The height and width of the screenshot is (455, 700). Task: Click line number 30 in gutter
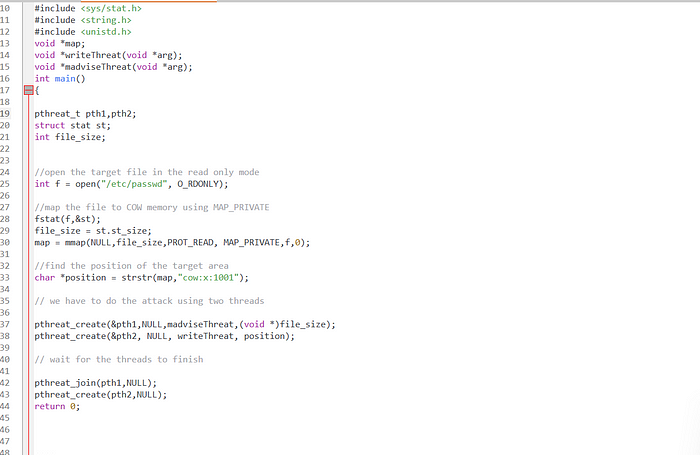click(x=5, y=242)
